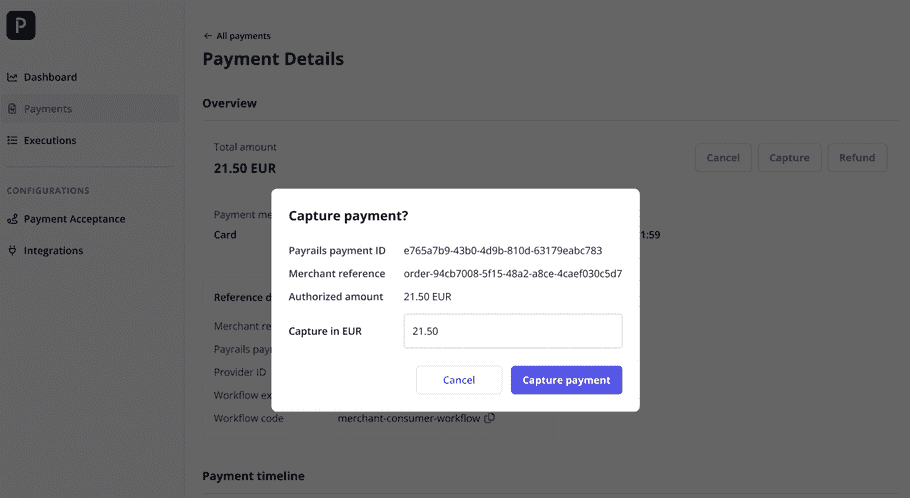Viewport: 910px width, 498px height.
Task: Click the merchant reference order value
Action: point(512,274)
